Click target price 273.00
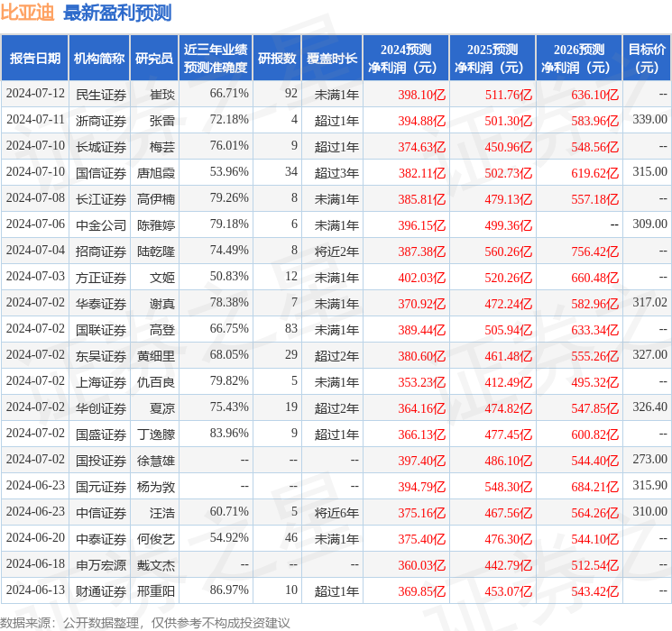 (x=649, y=459)
